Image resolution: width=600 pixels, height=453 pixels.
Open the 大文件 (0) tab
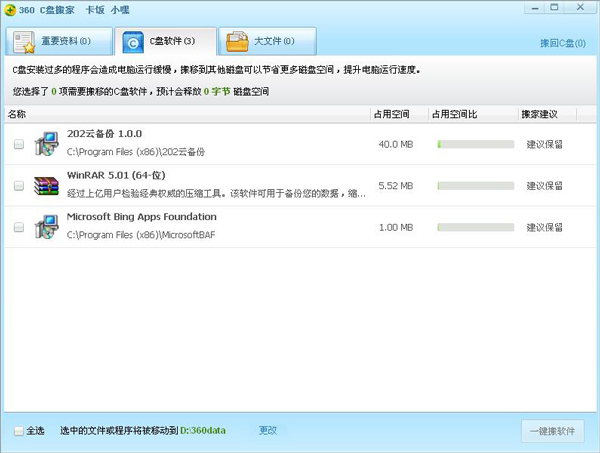[x=267, y=41]
